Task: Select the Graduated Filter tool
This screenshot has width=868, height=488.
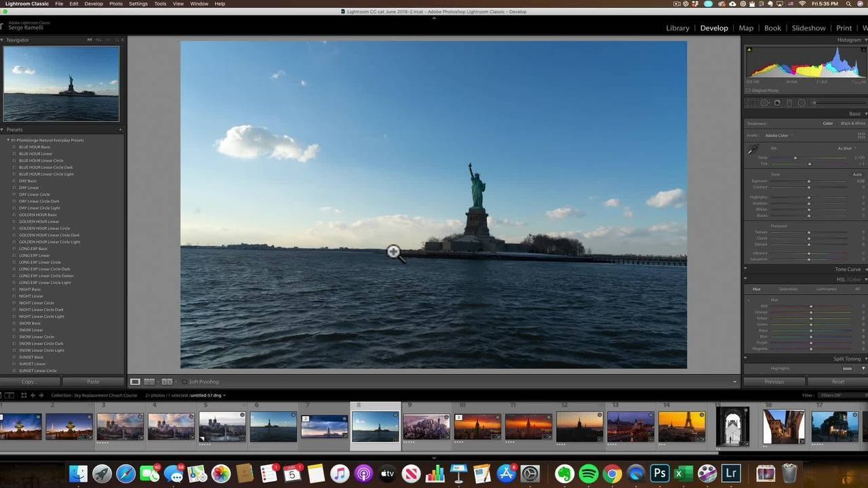Action: click(x=789, y=103)
